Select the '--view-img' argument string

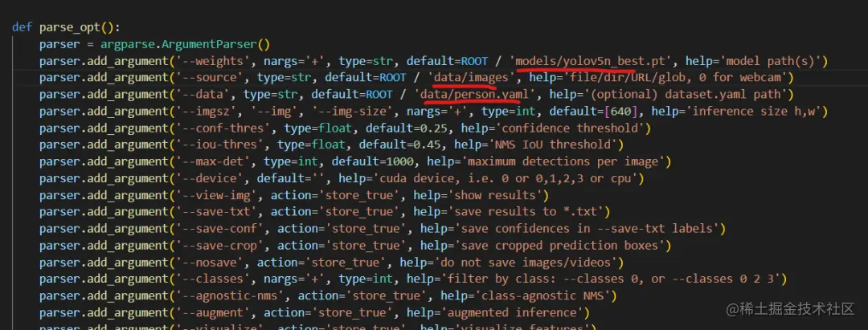[217, 195]
